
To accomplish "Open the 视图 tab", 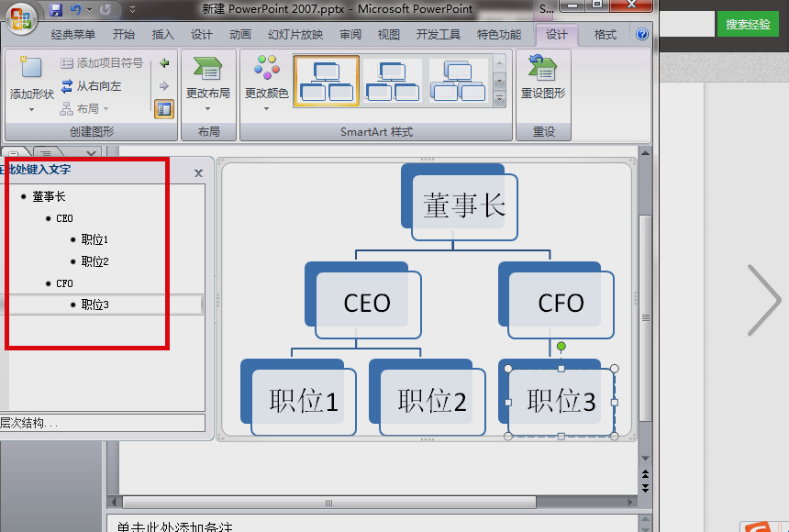I will click(x=388, y=34).
